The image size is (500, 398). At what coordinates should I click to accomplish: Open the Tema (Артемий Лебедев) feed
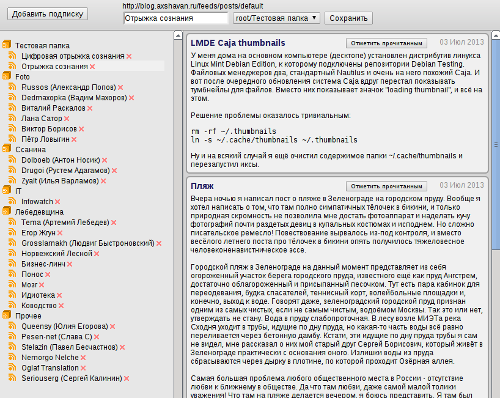click(x=65, y=222)
